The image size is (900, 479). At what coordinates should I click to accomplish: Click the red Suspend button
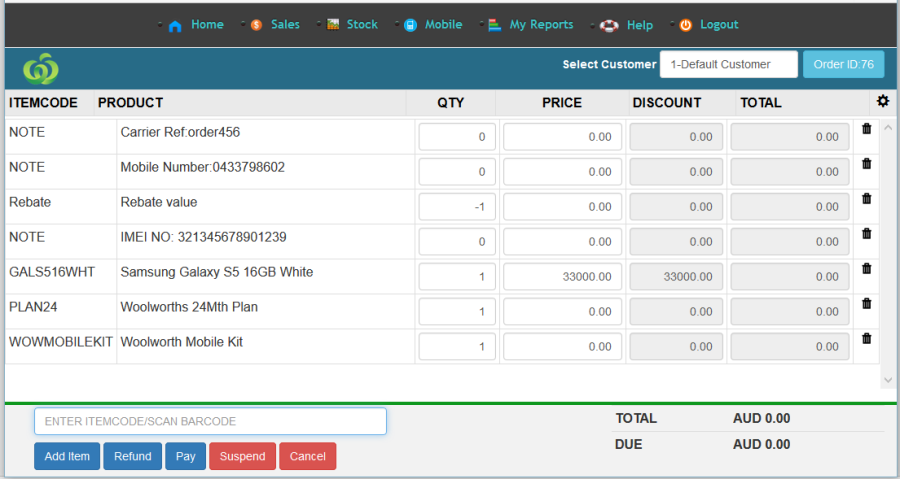(x=242, y=456)
